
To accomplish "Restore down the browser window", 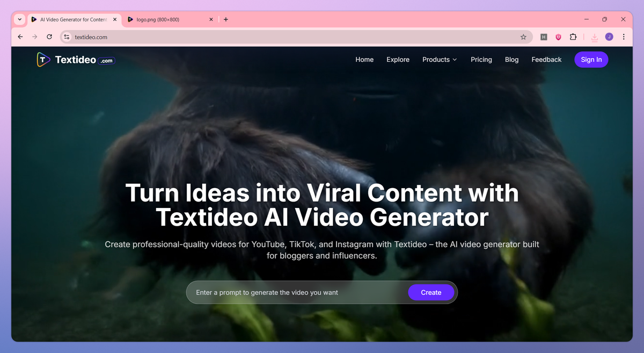I will point(604,19).
